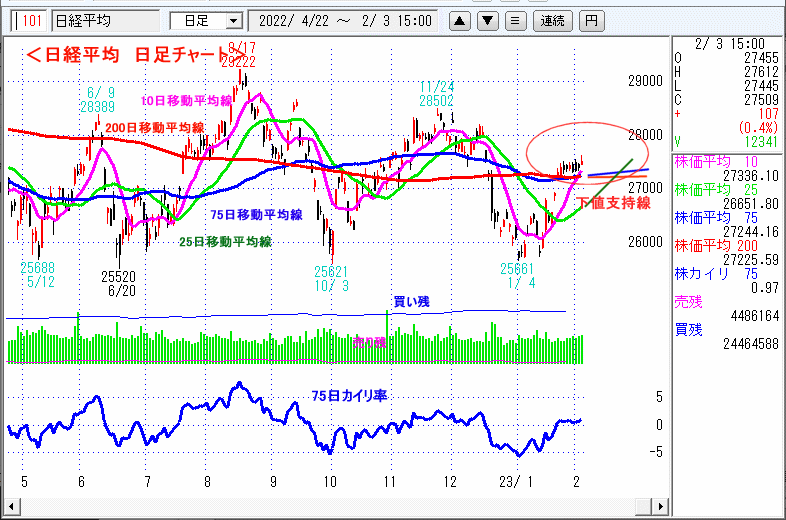The height and width of the screenshot is (520, 786).
Task: Click the 株価平均 25 legend label
Action: click(716, 190)
